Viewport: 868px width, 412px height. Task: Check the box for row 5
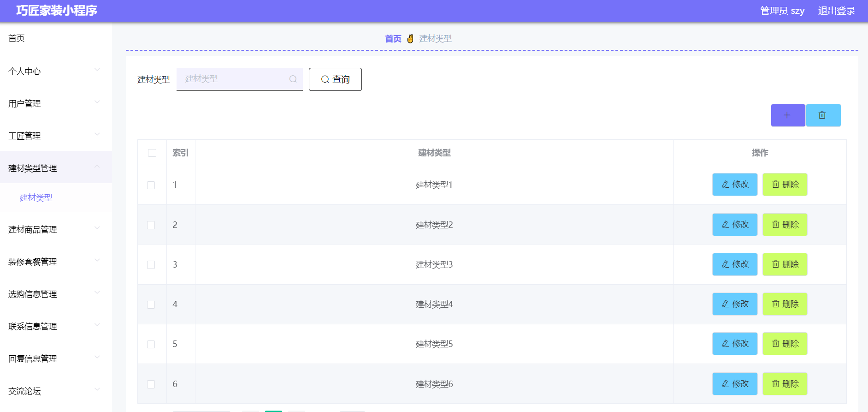[x=151, y=344]
